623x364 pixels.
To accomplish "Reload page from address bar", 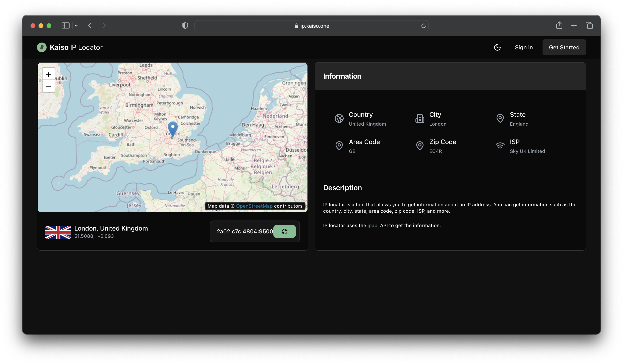I will pos(423,26).
